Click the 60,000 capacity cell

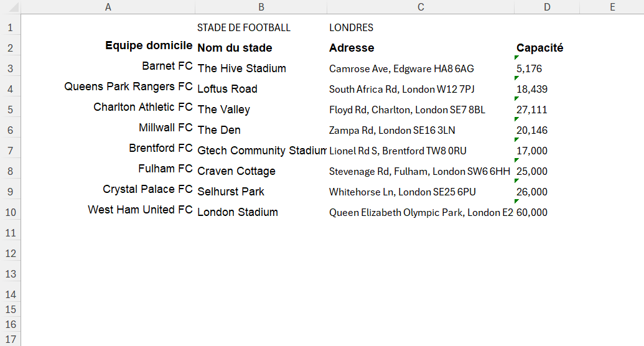point(532,212)
